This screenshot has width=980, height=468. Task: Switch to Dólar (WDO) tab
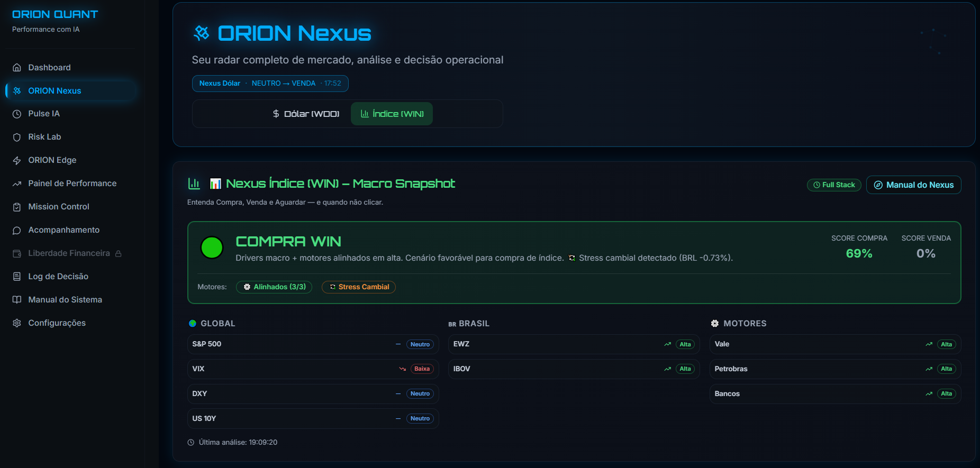point(306,114)
